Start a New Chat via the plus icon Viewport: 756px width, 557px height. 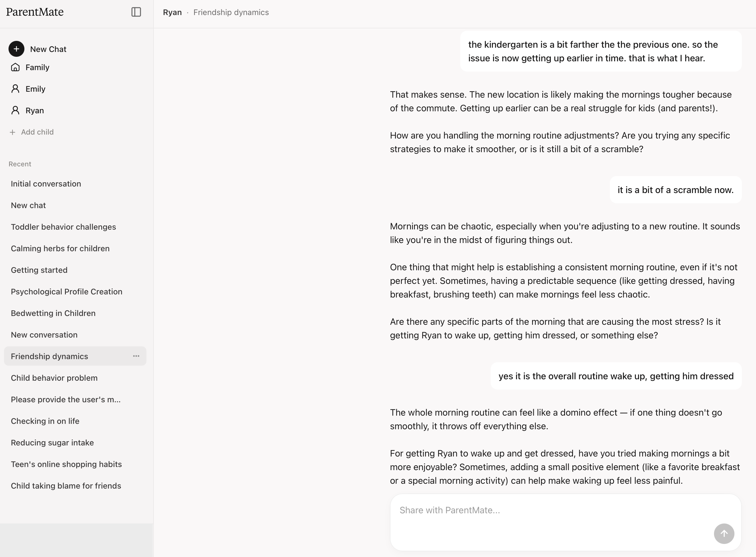click(16, 49)
